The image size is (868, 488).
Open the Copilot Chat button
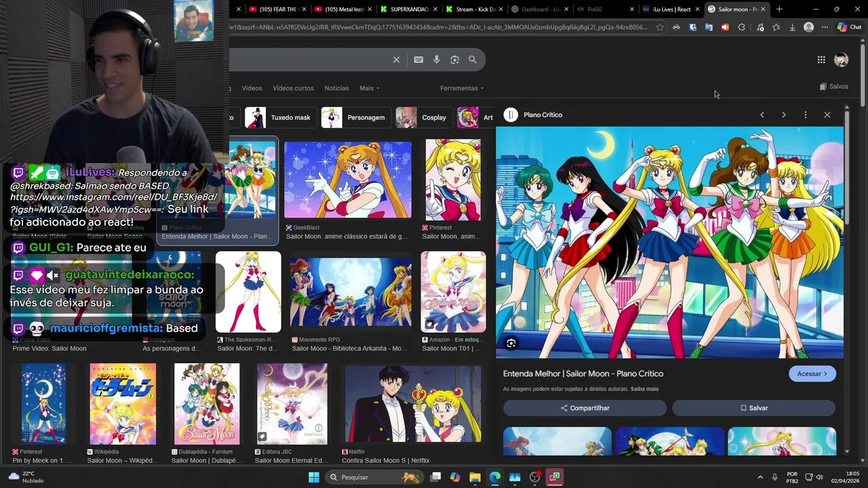point(849,27)
